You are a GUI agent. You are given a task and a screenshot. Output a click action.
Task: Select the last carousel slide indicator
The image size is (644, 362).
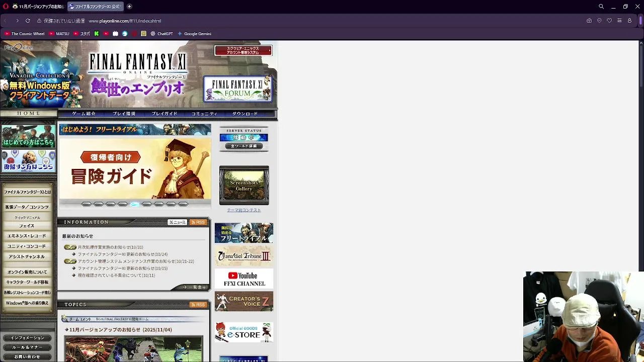click(183, 204)
